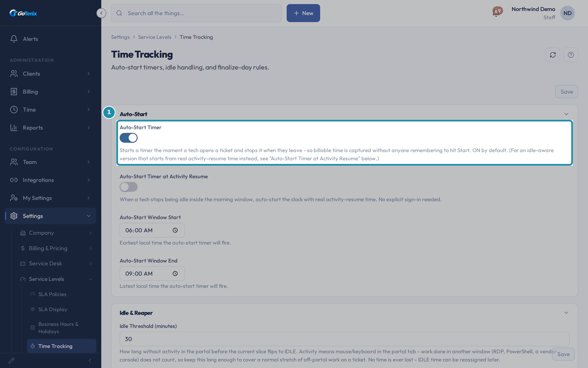
Task: Click the Integrations link icon
Action: [14, 180]
